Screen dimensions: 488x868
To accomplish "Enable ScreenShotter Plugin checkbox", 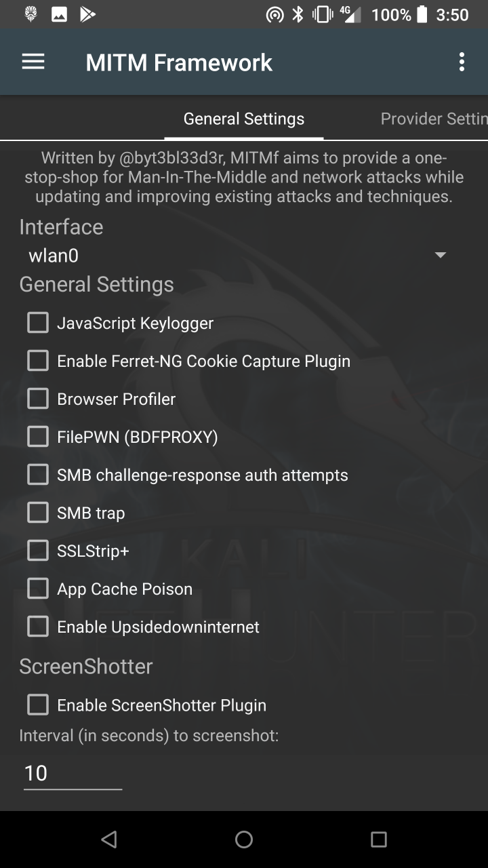I will pos(38,705).
